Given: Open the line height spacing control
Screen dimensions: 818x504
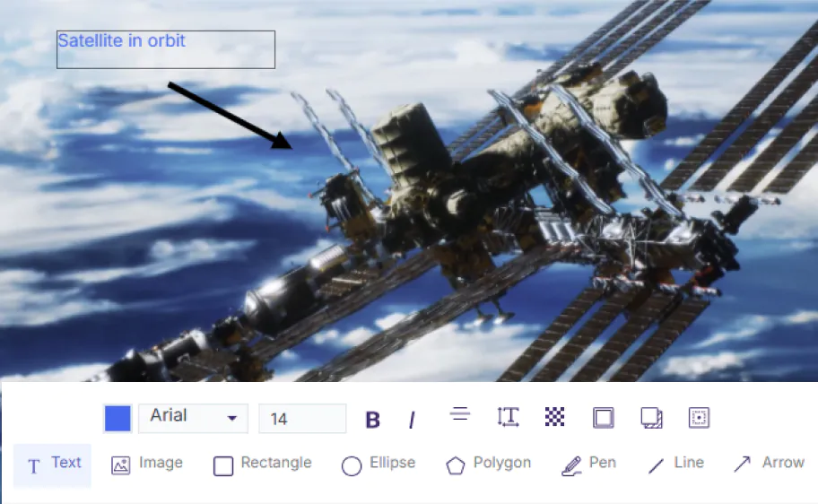Looking at the screenshot, I should pyautogui.click(x=508, y=417).
